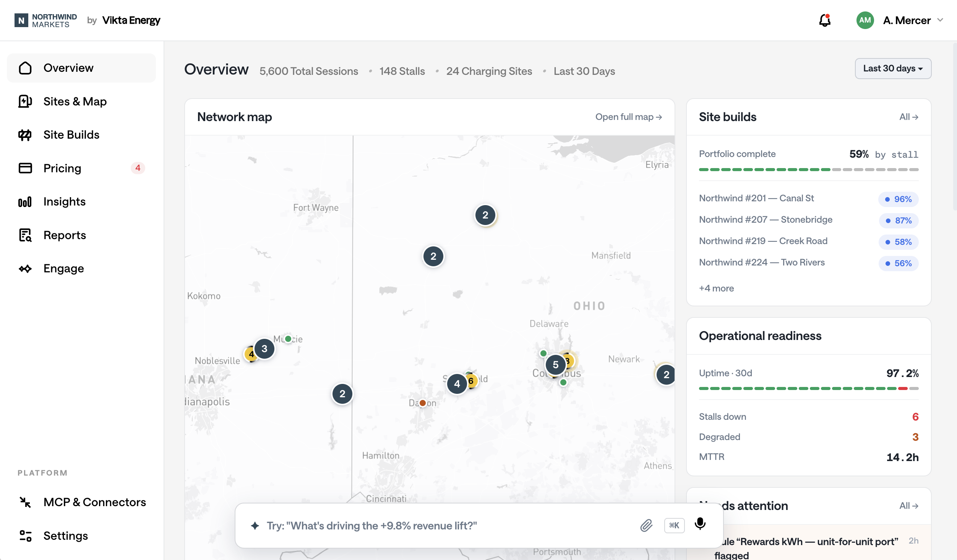
Task: Click the sparkle AI icon in prompt bar
Action: [x=255, y=526]
